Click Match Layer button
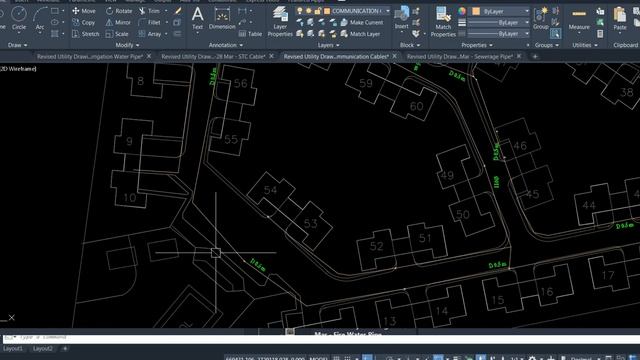This screenshot has width=640, height=360. 360,34
